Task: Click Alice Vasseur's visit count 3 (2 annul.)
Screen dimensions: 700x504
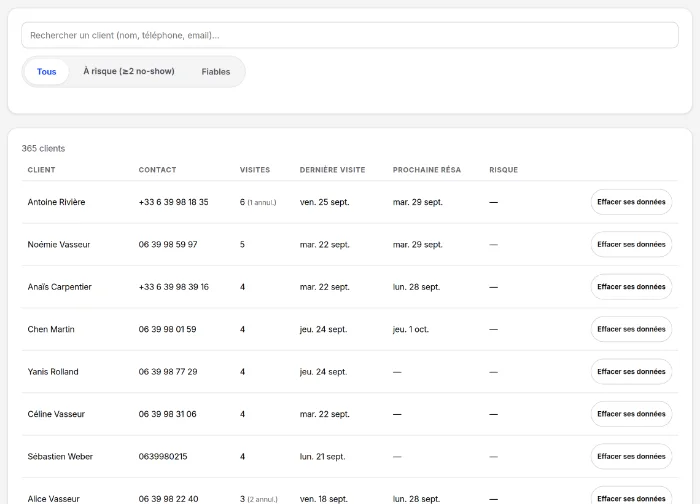Action: click(x=258, y=499)
